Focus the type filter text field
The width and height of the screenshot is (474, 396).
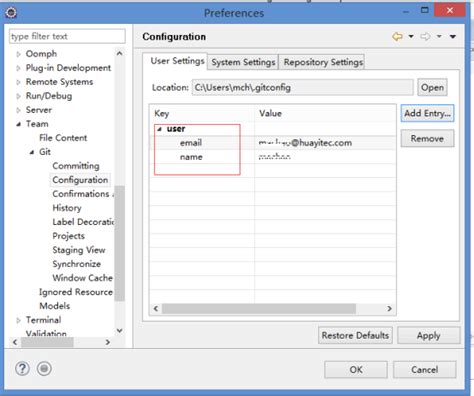click(x=67, y=36)
